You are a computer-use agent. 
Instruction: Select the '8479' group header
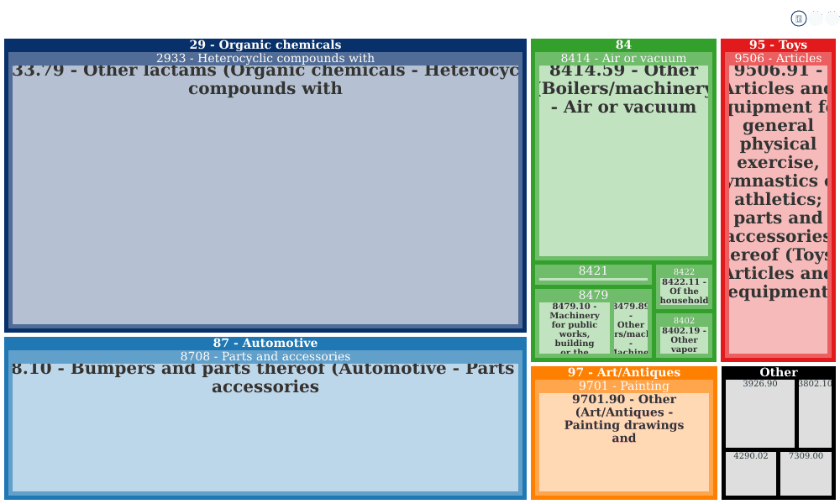(x=593, y=295)
